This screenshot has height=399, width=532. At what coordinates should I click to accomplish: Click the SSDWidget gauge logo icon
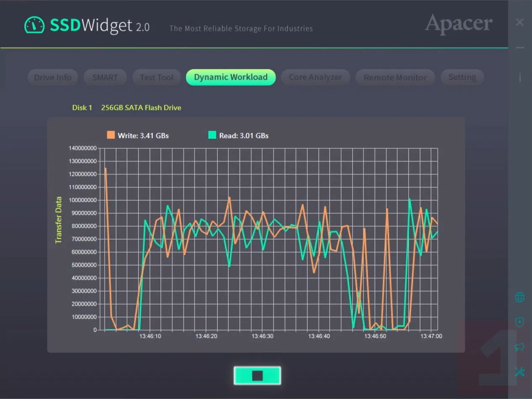click(34, 25)
